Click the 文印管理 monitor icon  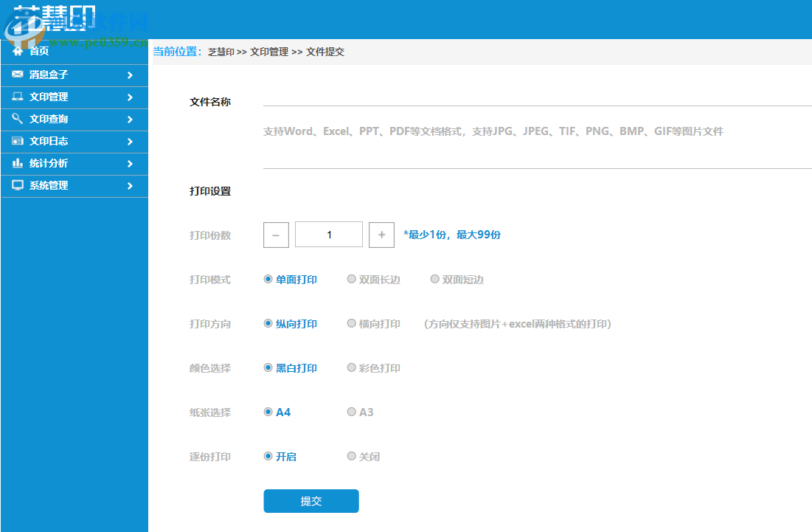pos(18,97)
